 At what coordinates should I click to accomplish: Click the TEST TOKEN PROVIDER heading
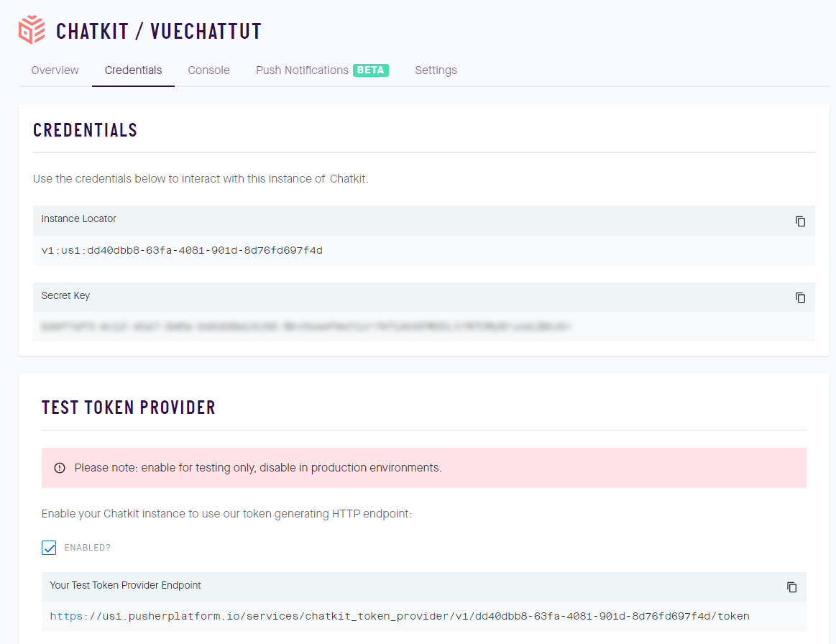pos(129,408)
